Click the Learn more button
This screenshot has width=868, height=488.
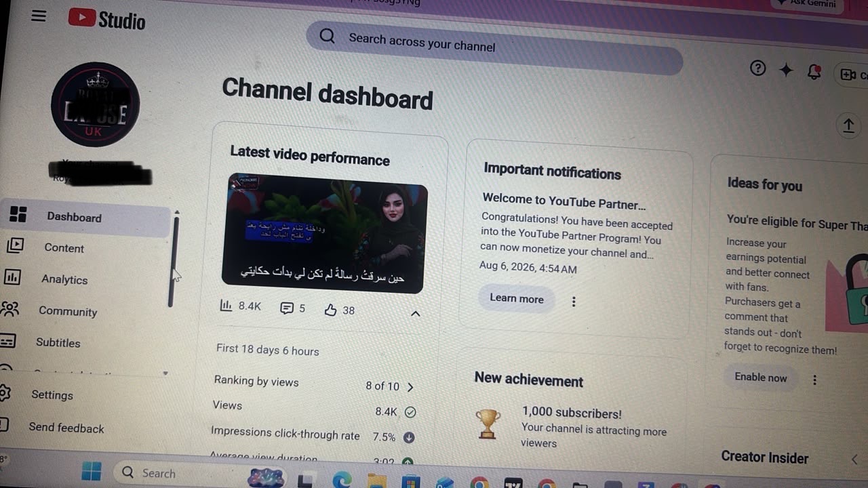tap(517, 298)
